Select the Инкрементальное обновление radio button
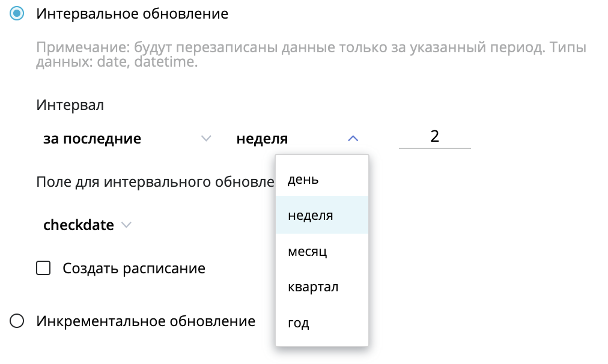The width and height of the screenshot is (608, 364). (17, 321)
